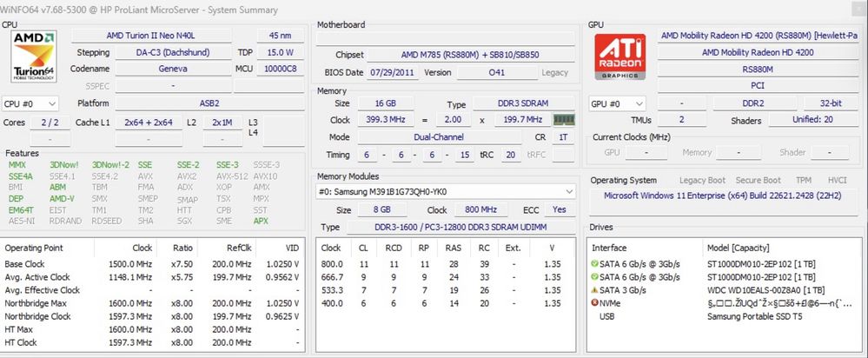The image size is (868, 358).
Task: Click the 2 / 2 cores value
Action: [50, 123]
